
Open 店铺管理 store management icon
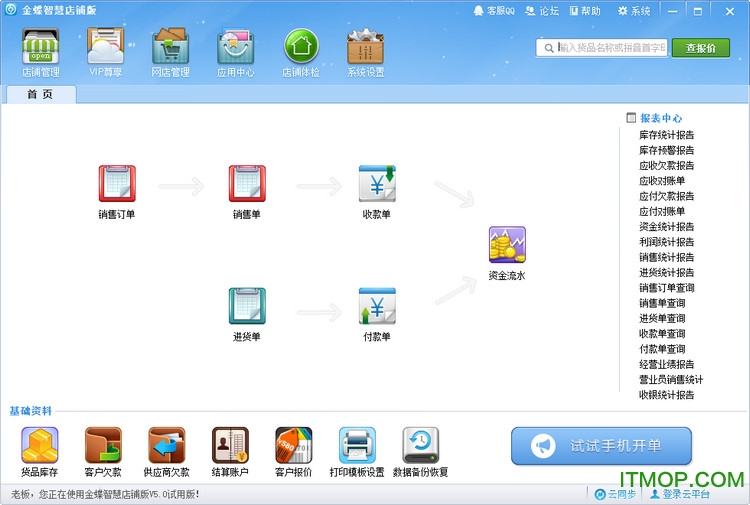coord(41,47)
